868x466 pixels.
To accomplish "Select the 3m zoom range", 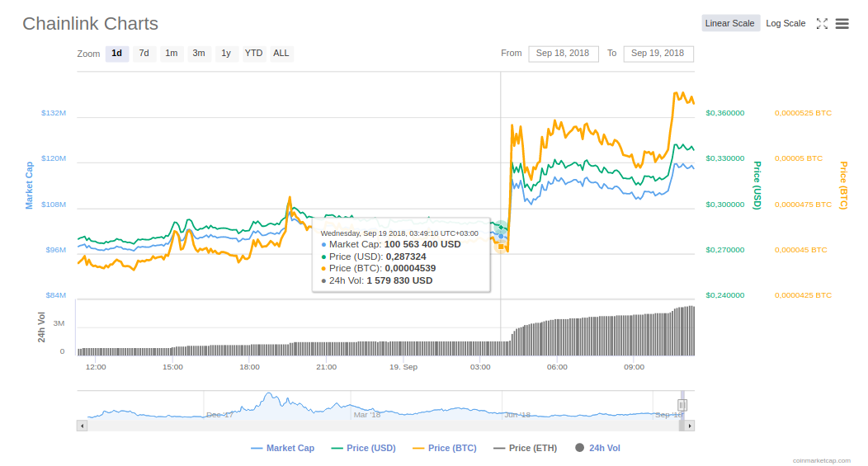I will click(x=199, y=53).
